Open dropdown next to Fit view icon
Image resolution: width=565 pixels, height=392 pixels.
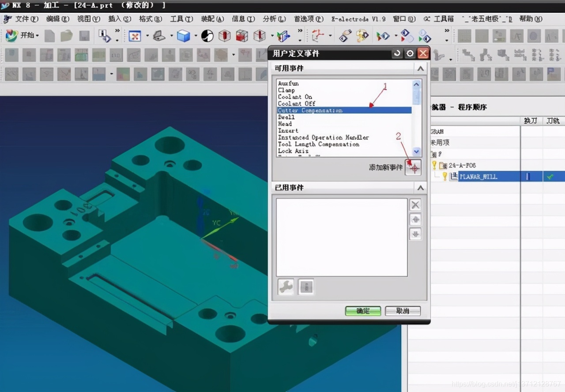(147, 36)
